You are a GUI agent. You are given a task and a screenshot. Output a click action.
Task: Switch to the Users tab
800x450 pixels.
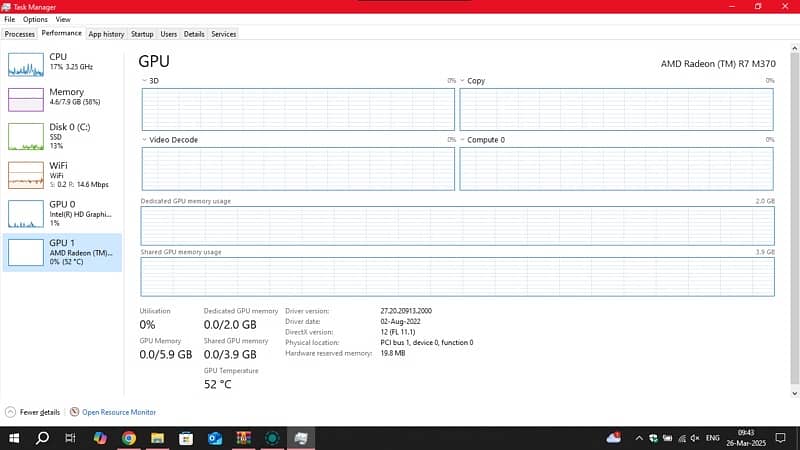click(168, 34)
